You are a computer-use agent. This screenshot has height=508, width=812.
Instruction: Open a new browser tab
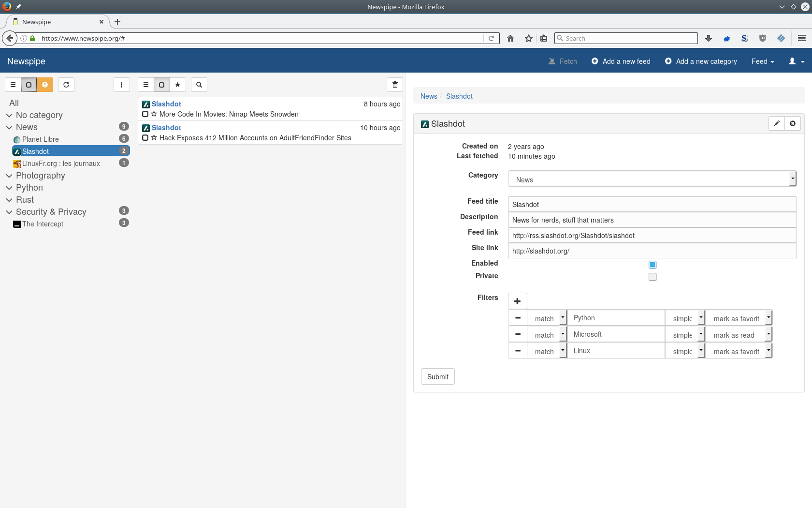[117, 22]
